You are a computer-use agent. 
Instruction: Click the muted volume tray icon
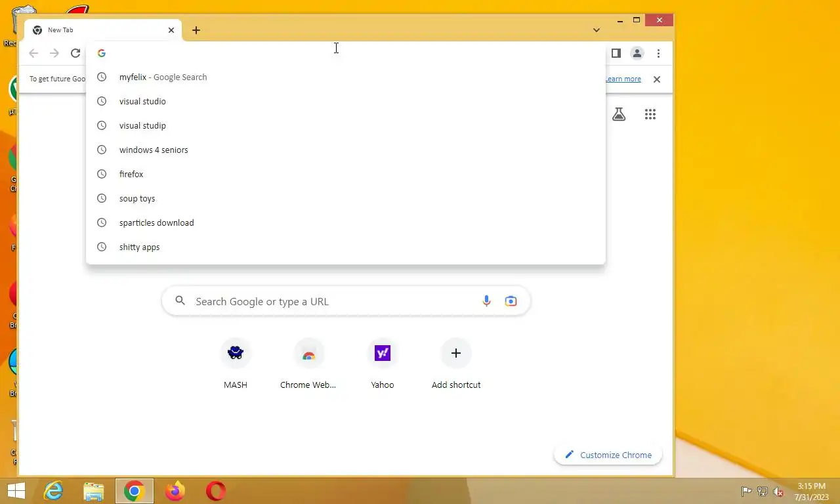778,492
